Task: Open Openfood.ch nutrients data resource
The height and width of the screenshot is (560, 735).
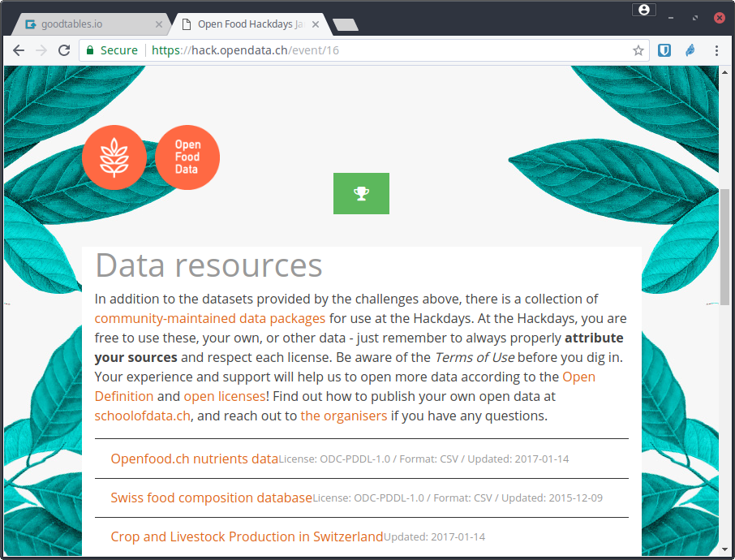Action: (x=195, y=459)
